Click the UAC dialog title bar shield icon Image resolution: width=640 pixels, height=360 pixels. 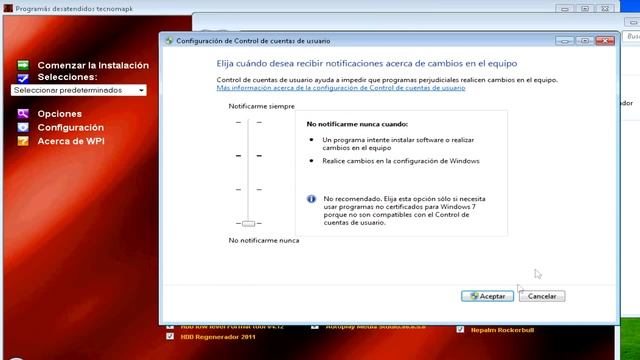169,41
